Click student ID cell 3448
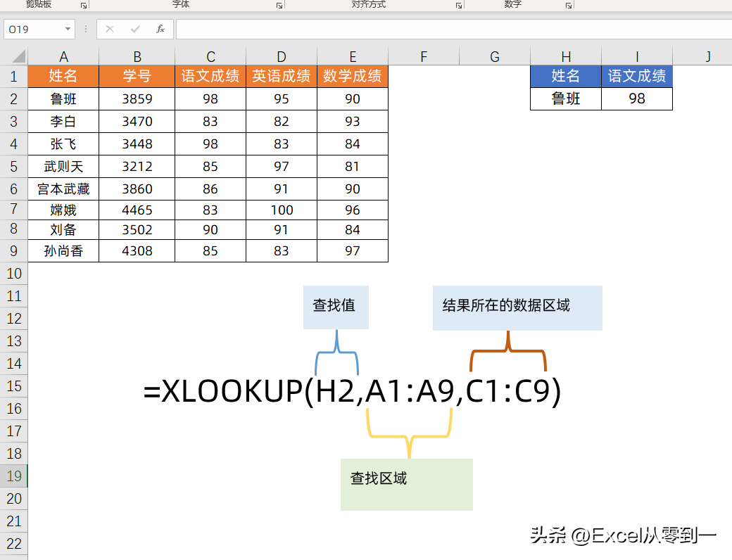Image resolution: width=732 pixels, height=560 pixels. tap(137, 144)
